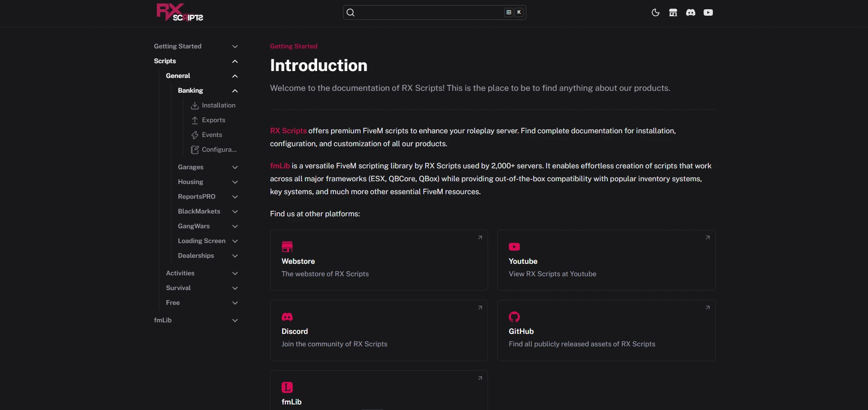Click the Discord card icon
This screenshot has height=410, width=868.
287,317
